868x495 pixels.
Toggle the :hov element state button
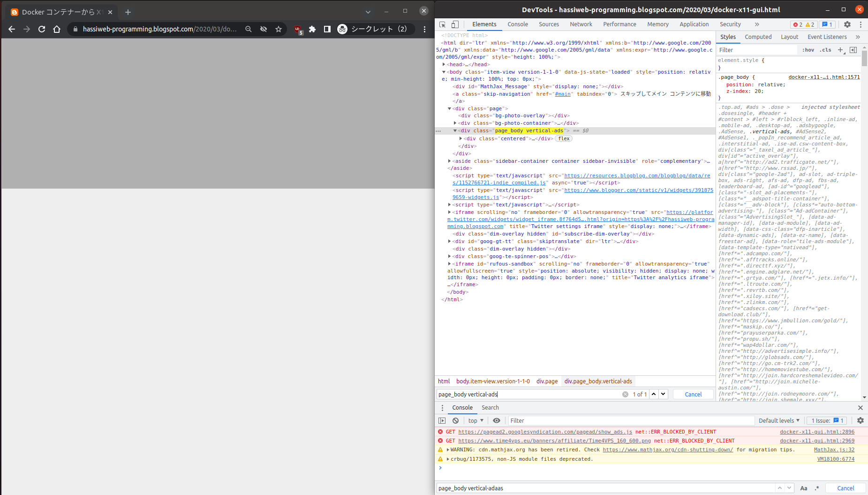(808, 50)
